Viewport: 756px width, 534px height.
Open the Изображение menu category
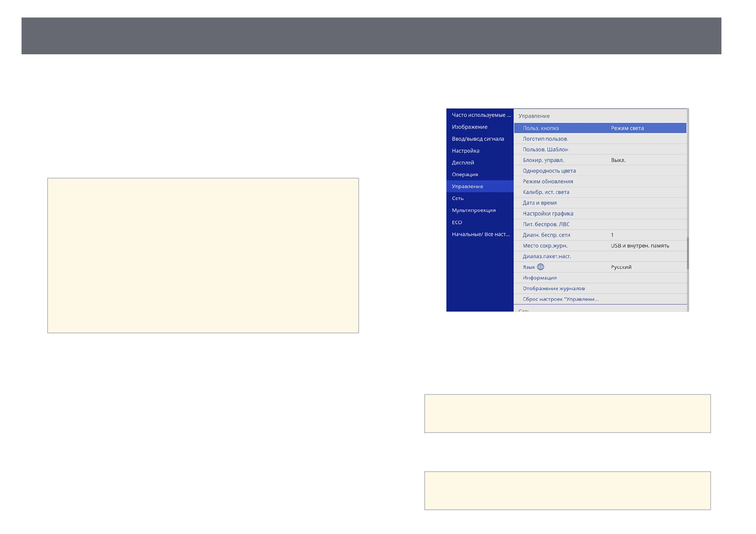[469, 127]
